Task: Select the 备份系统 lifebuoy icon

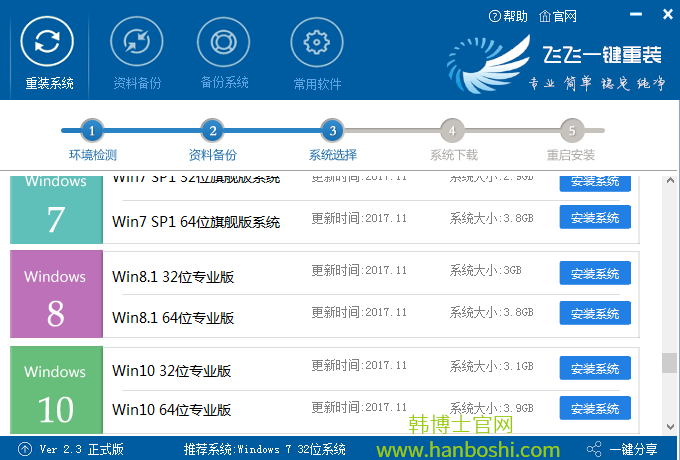Action: [224, 43]
